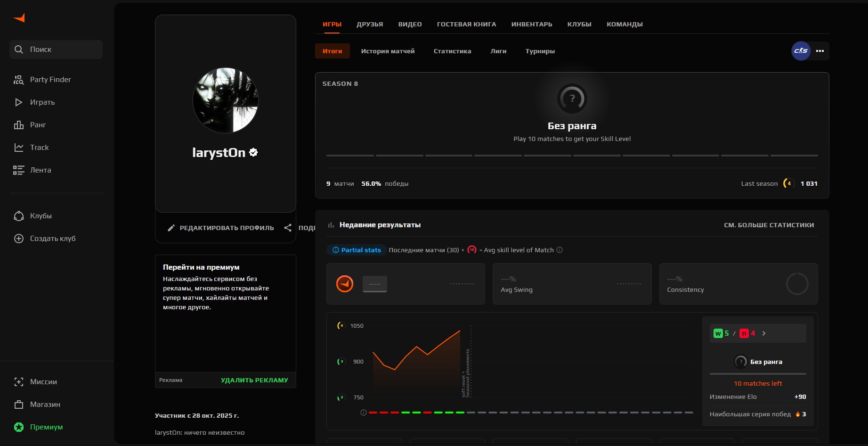Click Удалить рекламу link

[x=254, y=380]
